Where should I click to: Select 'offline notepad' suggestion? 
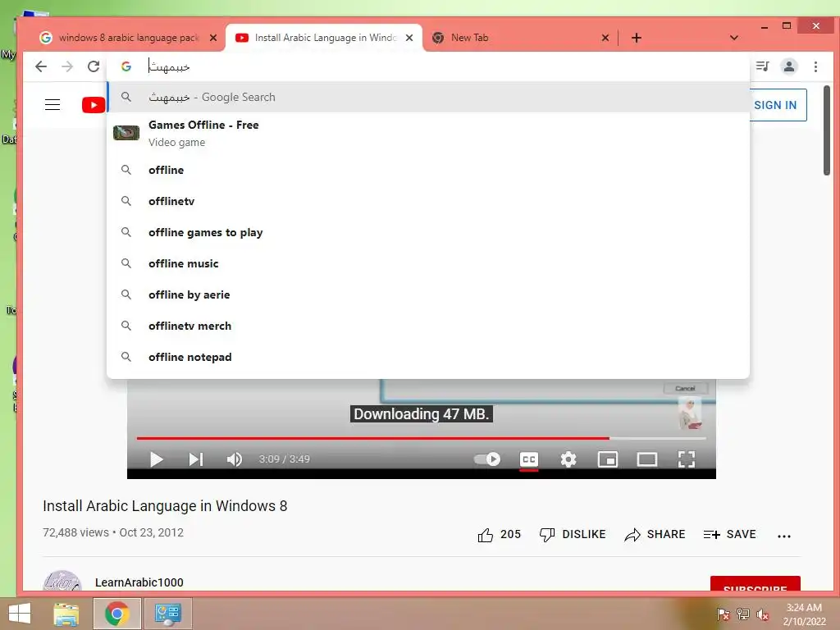pos(428,356)
